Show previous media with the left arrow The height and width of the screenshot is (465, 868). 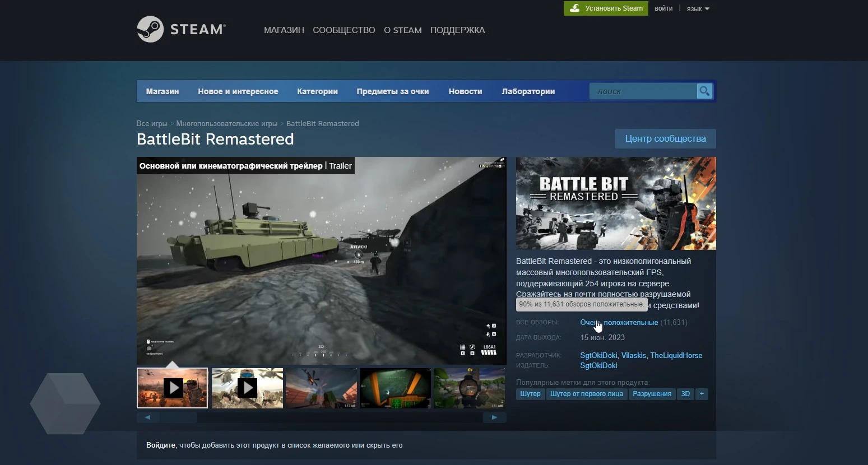pyautogui.click(x=147, y=417)
